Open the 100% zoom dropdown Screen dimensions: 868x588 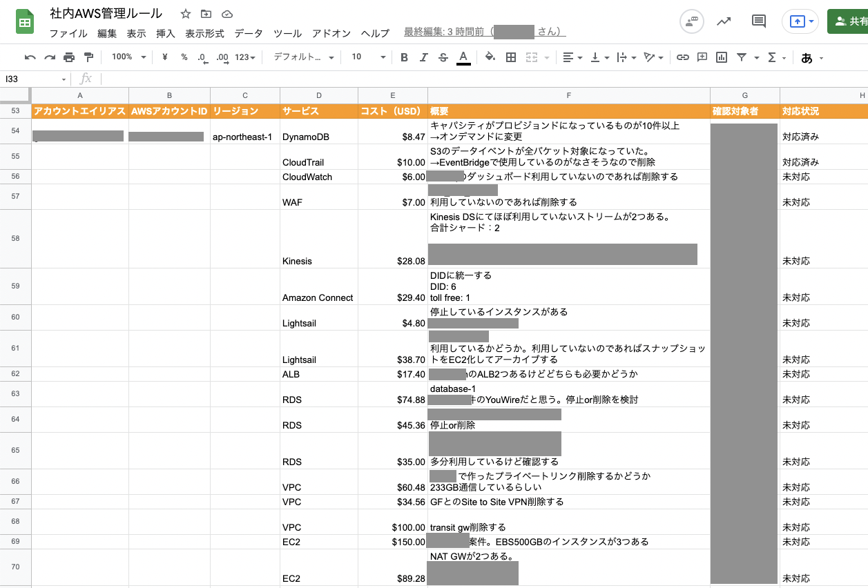tap(129, 57)
